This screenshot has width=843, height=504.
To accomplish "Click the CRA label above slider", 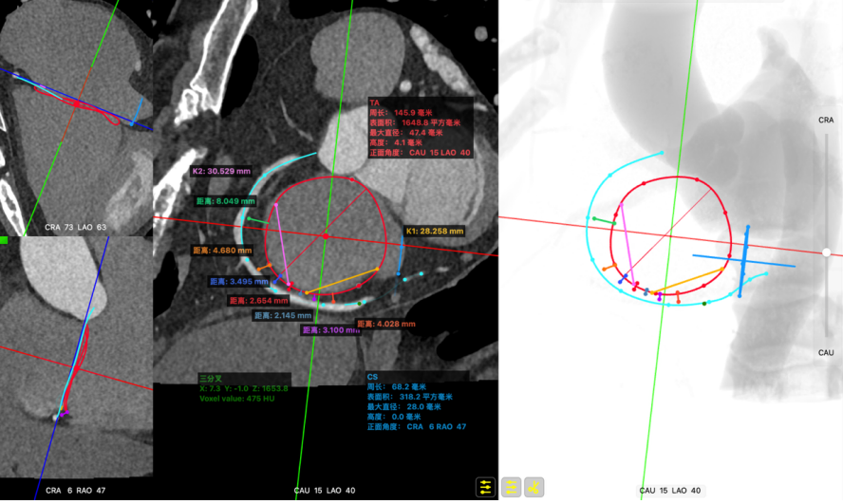I will [826, 121].
